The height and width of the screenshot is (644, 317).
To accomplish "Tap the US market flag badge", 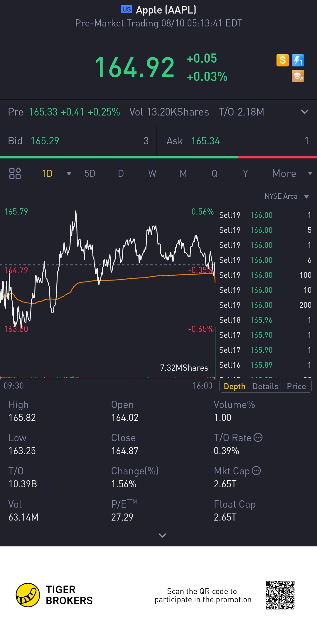I will point(127,9).
